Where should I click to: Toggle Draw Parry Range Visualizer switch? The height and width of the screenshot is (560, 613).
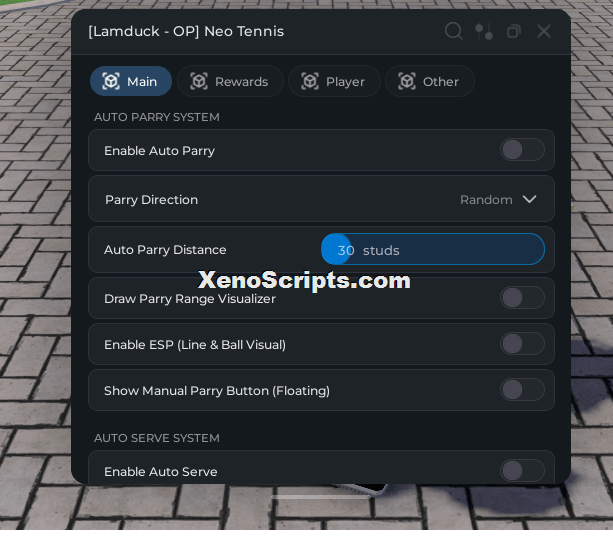[x=522, y=298]
